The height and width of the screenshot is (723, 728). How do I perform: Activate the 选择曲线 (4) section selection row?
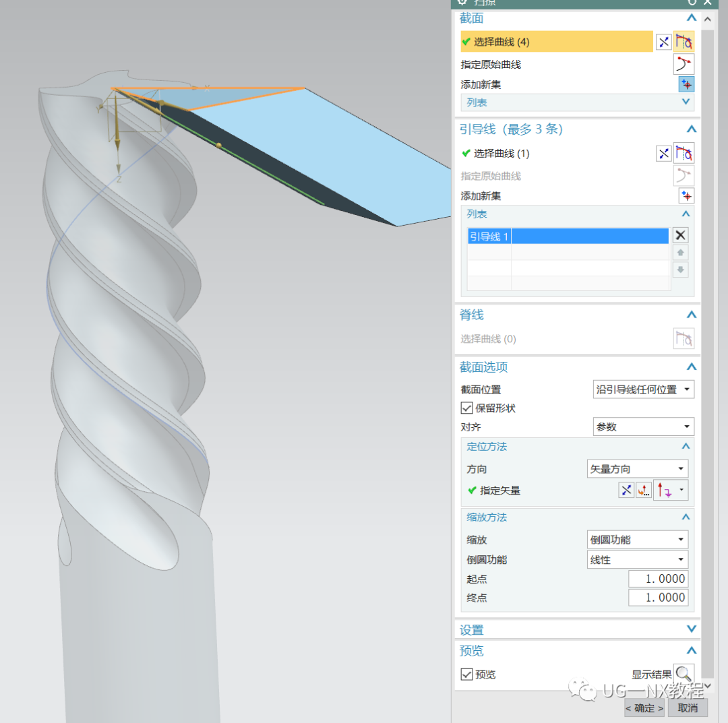pos(557,42)
